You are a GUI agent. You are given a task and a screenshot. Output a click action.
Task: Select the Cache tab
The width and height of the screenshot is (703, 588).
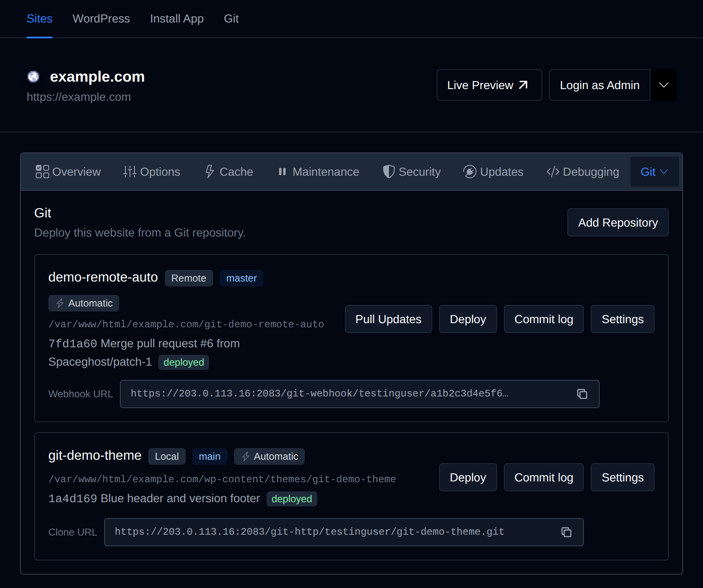click(x=229, y=172)
